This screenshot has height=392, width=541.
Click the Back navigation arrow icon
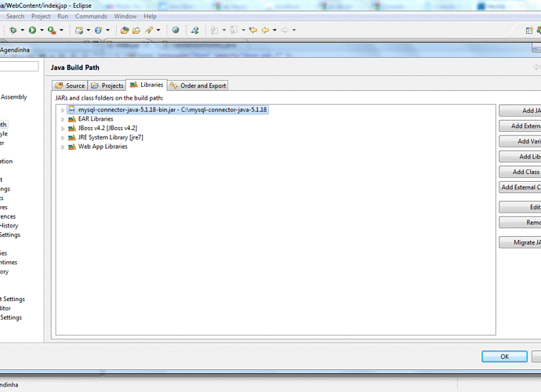(x=265, y=30)
